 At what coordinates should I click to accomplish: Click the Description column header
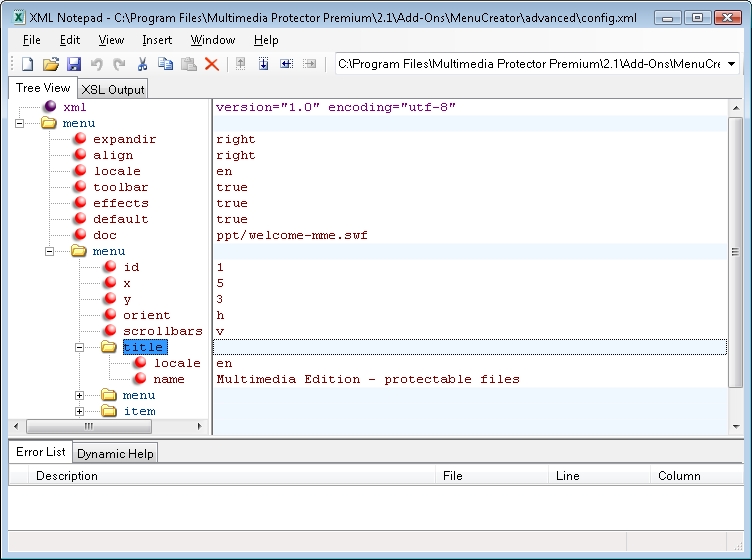(x=67, y=476)
